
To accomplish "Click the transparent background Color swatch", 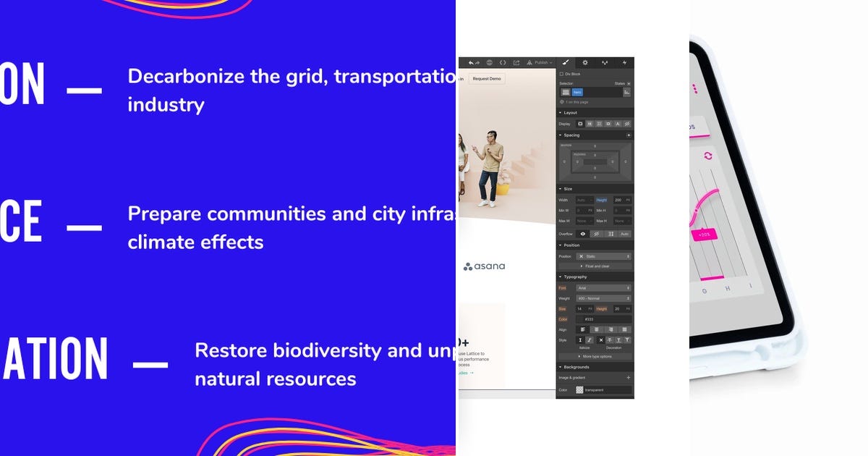I will pyautogui.click(x=580, y=389).
